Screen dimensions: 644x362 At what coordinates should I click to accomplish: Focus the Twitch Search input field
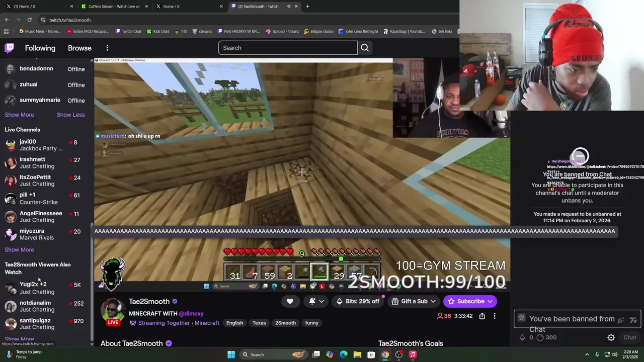288,48
